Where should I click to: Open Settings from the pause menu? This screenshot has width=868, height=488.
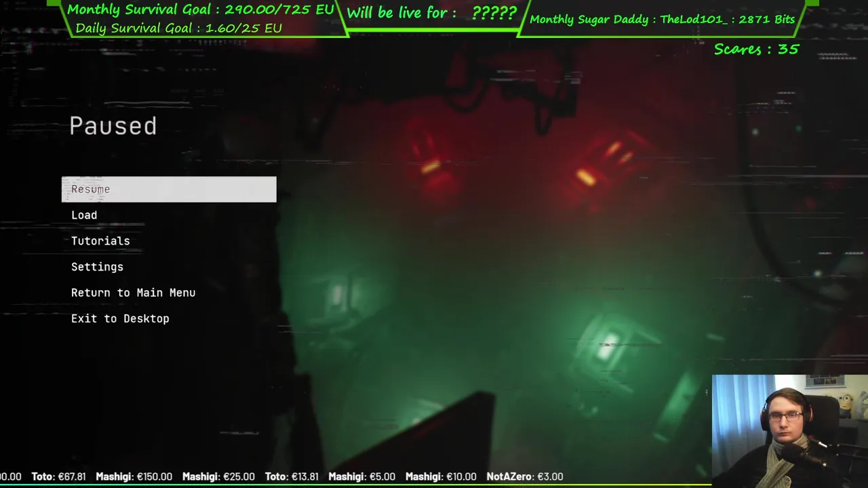(97, 267)
